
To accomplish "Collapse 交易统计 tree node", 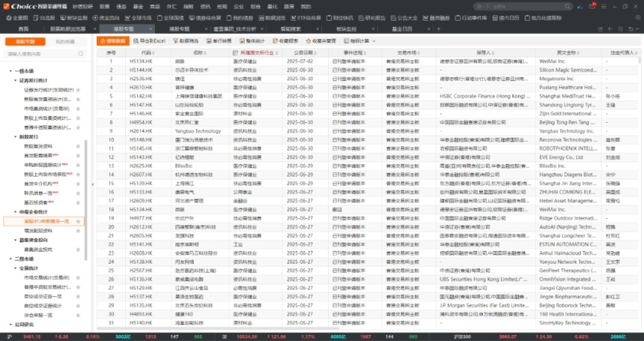I will [x=16, y=268].
